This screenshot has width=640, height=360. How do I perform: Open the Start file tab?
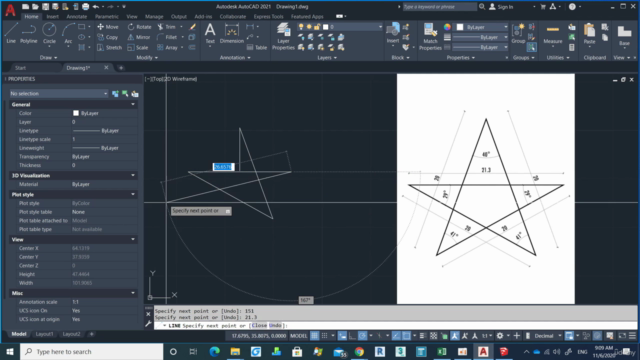(x=20, y=68)
